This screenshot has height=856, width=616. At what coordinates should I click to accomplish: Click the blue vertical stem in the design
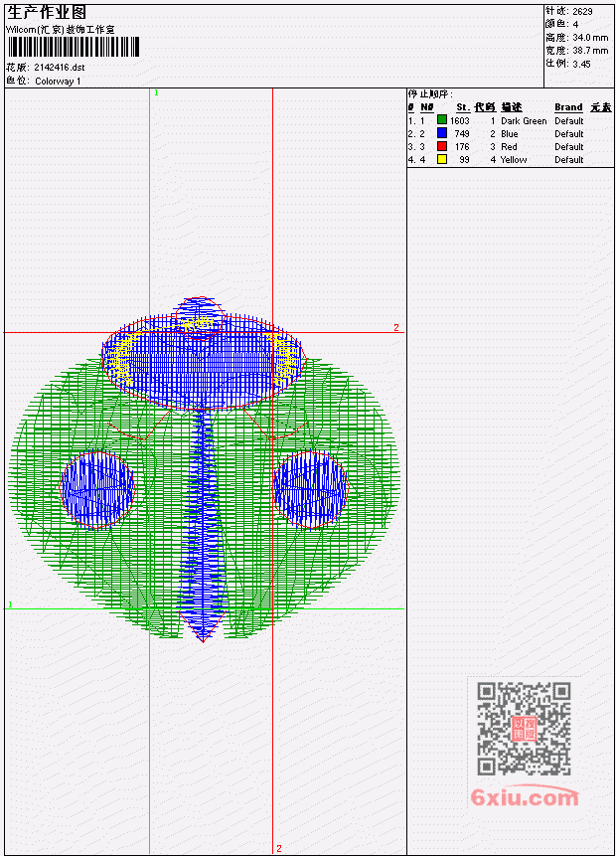coord(203,524)
